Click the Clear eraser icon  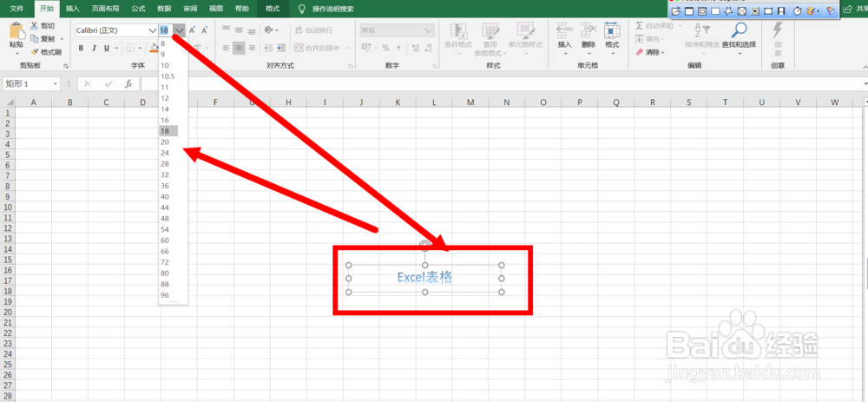pyautogui.click(x=640, y=52)
